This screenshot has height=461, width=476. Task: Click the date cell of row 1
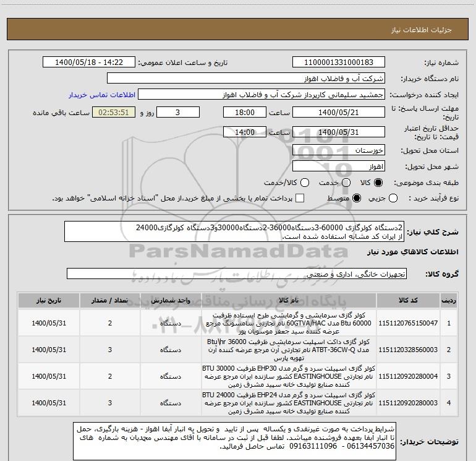pos(49,323)
